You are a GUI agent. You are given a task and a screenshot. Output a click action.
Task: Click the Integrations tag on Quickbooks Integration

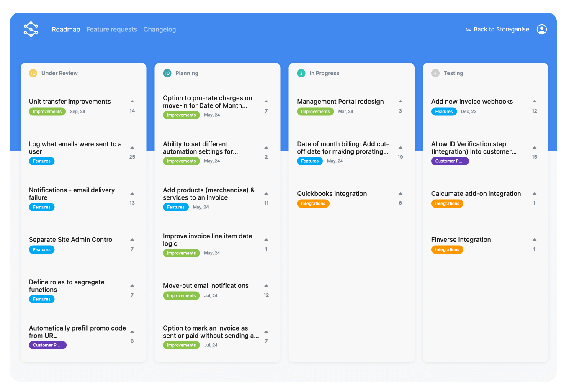point(313,204)
